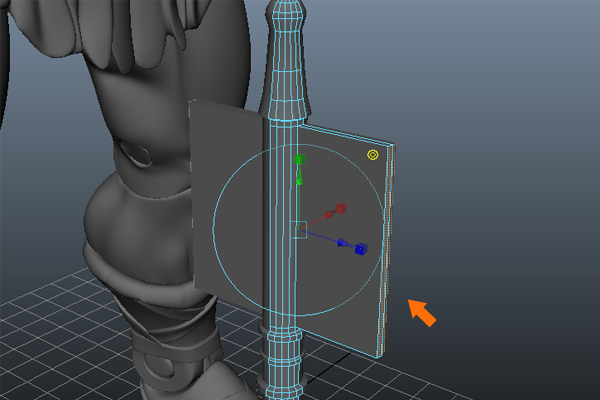Click the red X-axis translate arrow cone
Image resolution: width=600 pixels, height=400 pixels.
pos(329,214)
